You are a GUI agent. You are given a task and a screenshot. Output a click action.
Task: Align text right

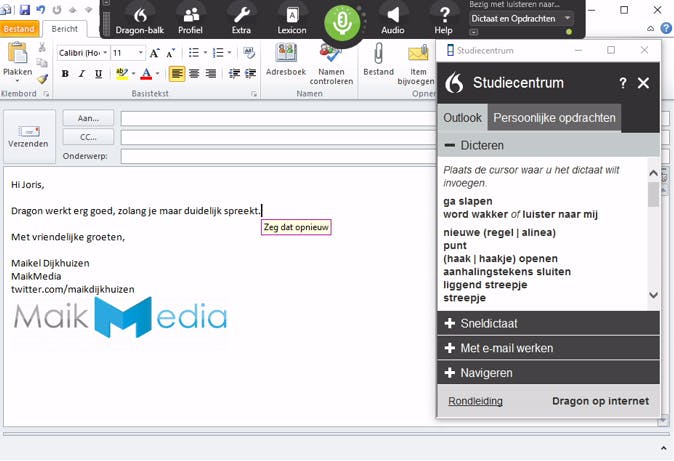coord(211,74)
